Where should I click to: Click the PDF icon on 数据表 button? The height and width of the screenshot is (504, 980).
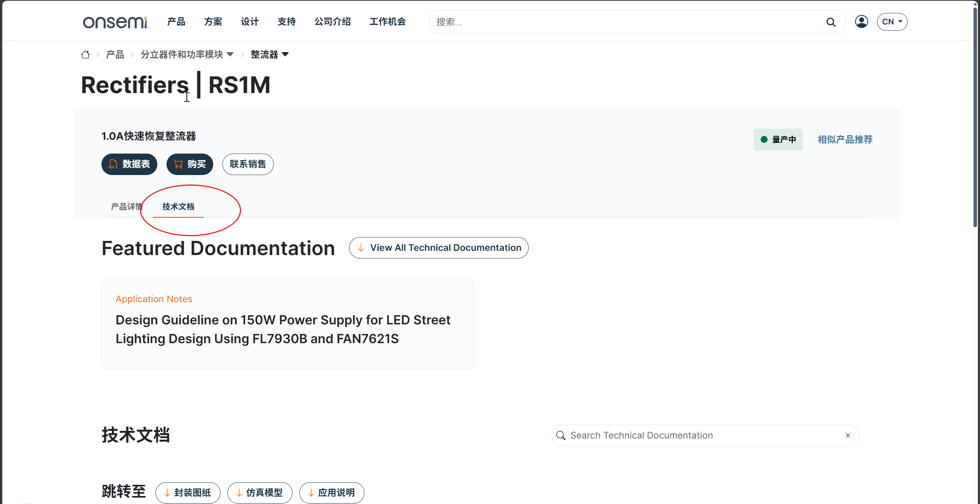pyautogui.click(x=113, y=164)
